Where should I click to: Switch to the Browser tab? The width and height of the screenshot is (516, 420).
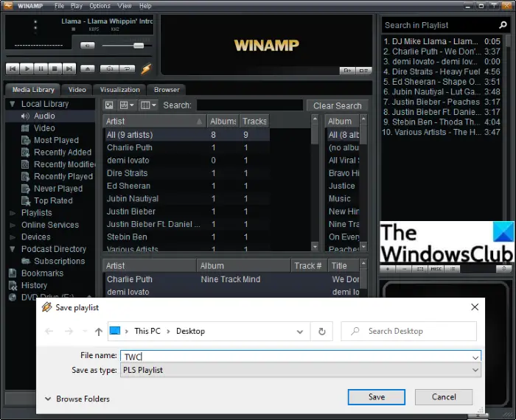point(167,89)
